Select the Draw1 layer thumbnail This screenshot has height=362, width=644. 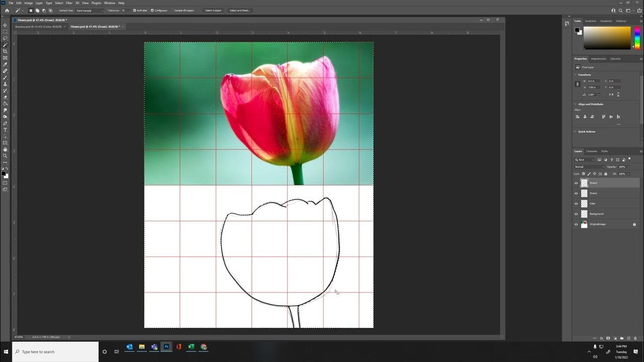pyautogui.click(x=584, y=193)
